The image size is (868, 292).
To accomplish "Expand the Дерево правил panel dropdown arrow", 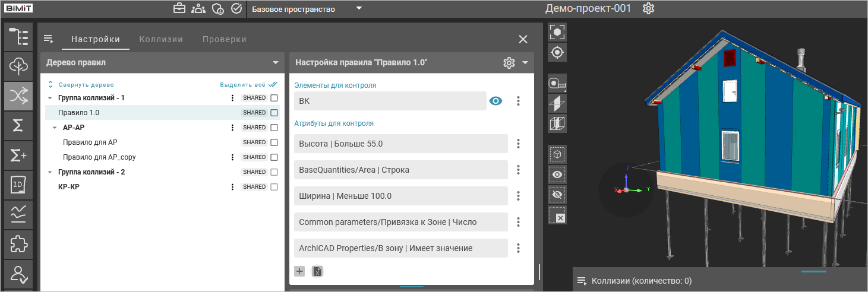I will (275, 62).
